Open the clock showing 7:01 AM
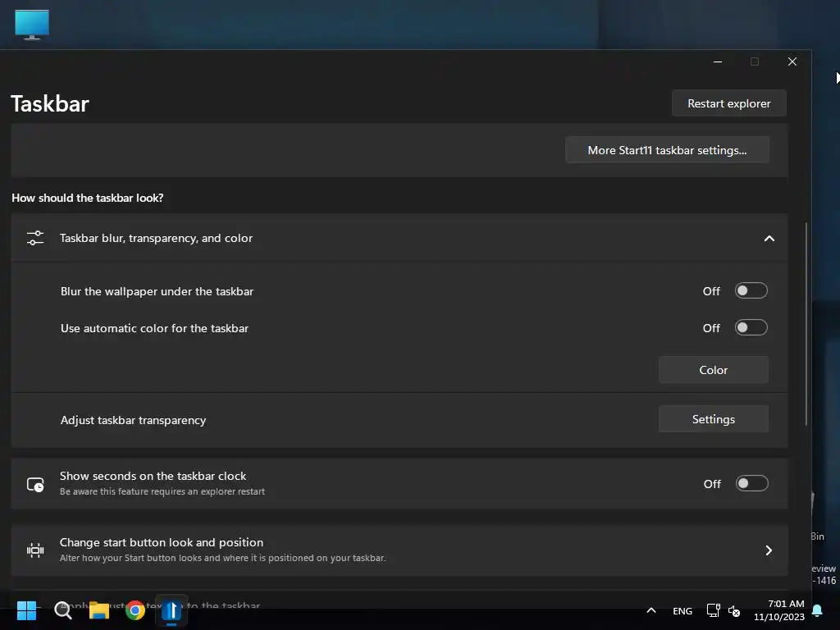 tap(779, 610)
